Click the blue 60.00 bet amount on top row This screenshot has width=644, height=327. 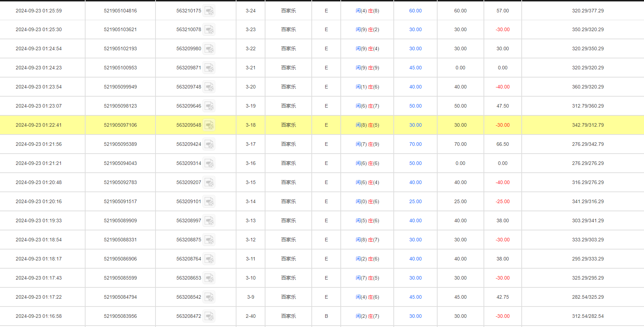pos(415,11)
